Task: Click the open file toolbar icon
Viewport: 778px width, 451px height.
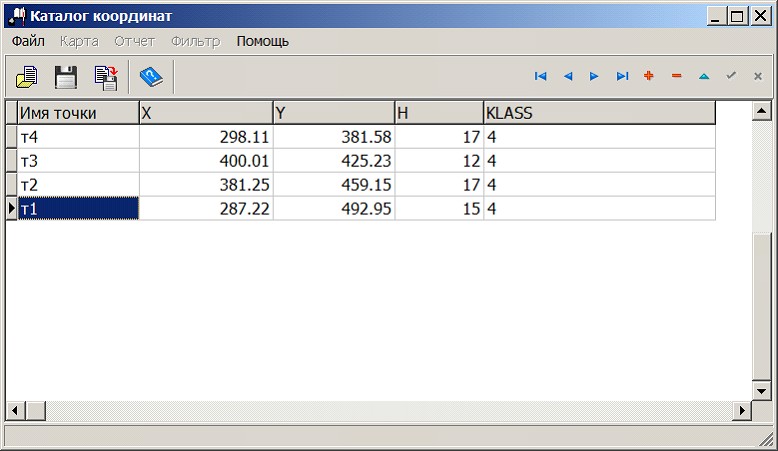Action: pos(26,76)
